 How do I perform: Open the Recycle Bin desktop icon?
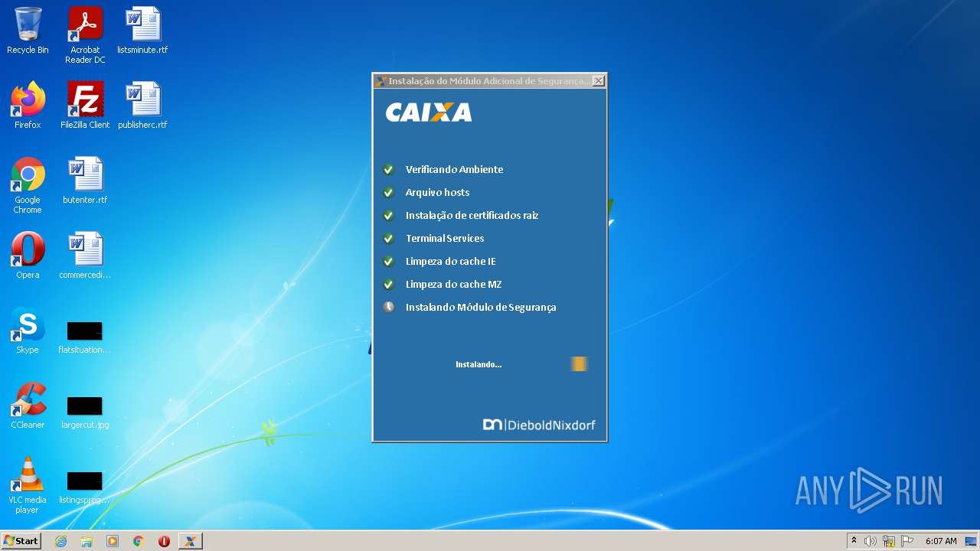[28, 31]
